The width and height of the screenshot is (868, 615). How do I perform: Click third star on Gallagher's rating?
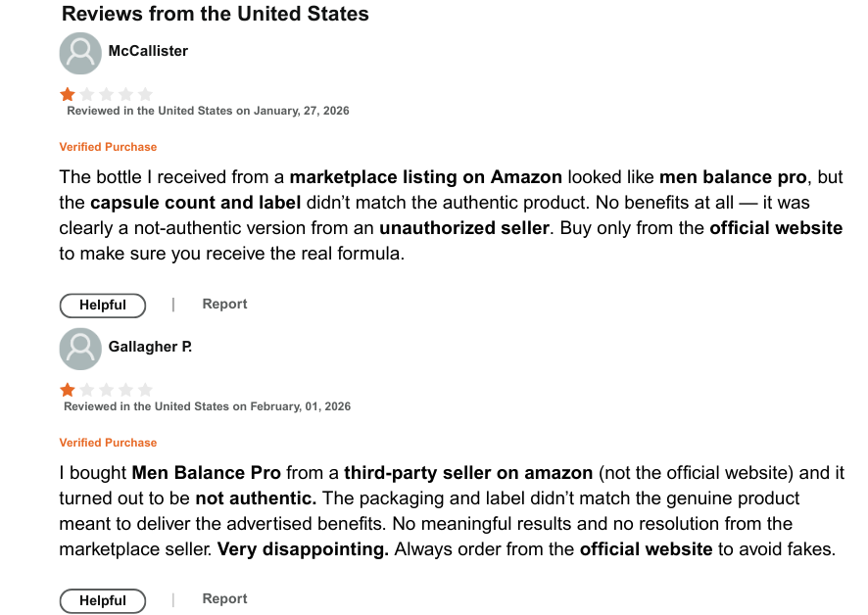(107, 390)
